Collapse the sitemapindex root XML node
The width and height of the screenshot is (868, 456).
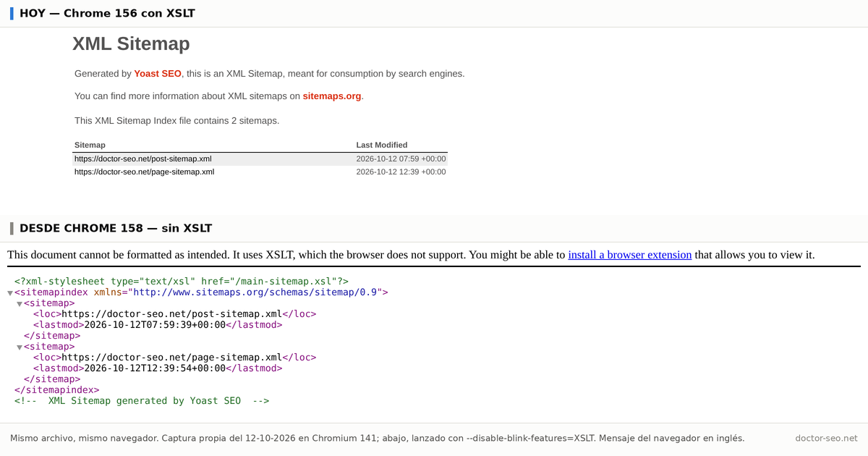pyautogui.click(x=10, y=293)
